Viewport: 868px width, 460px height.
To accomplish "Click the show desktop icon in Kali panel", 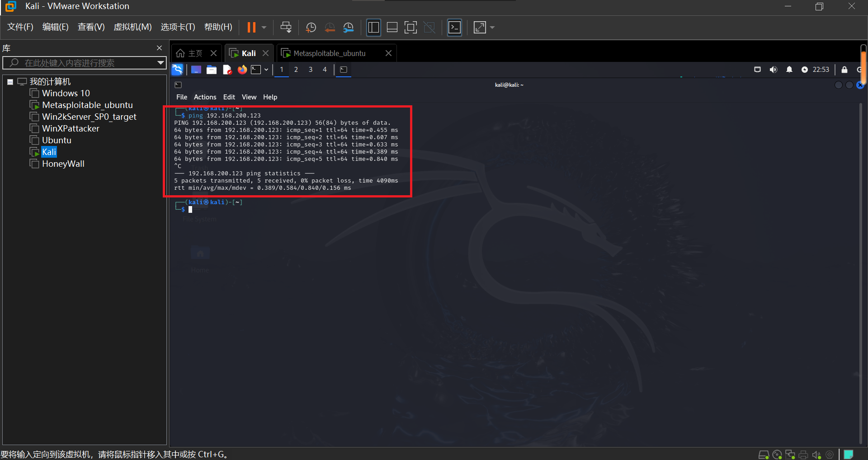I will 196,70.
